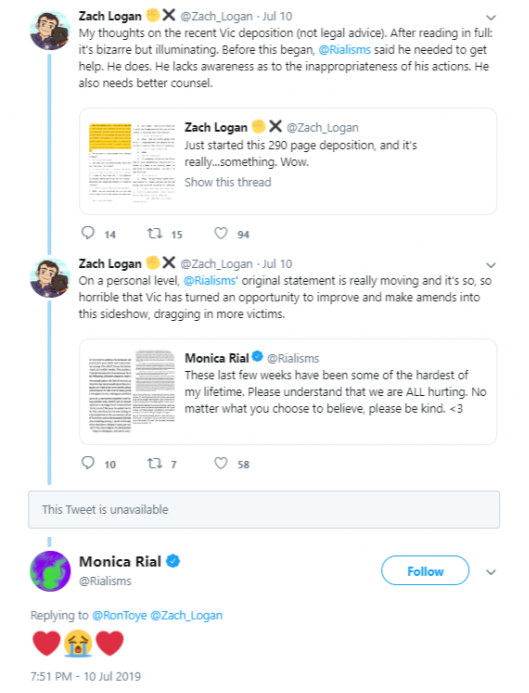Expand options chevron on second Zach Logan tweet
529x693 pixels.
point(491,265)
